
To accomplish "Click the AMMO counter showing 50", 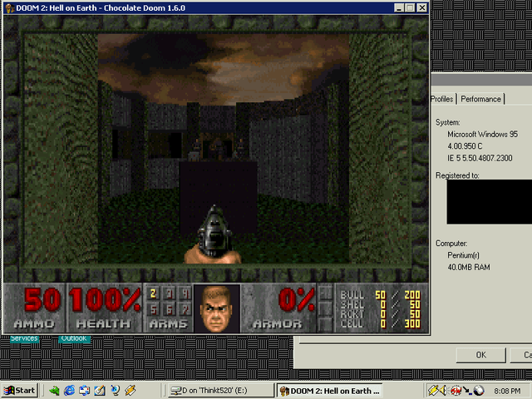I will [42, 299].
